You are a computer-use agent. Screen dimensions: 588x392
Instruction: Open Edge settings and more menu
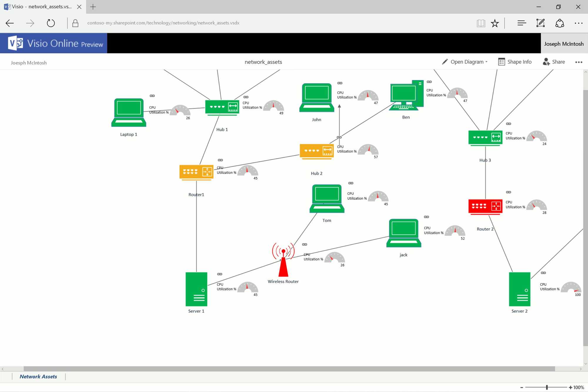tap(579, 23)
